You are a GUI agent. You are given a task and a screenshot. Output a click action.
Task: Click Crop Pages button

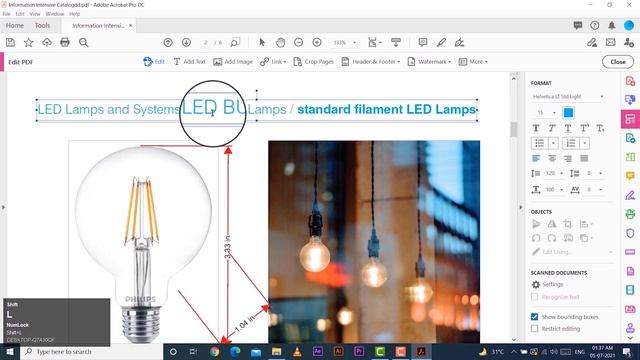coord(313,62)
